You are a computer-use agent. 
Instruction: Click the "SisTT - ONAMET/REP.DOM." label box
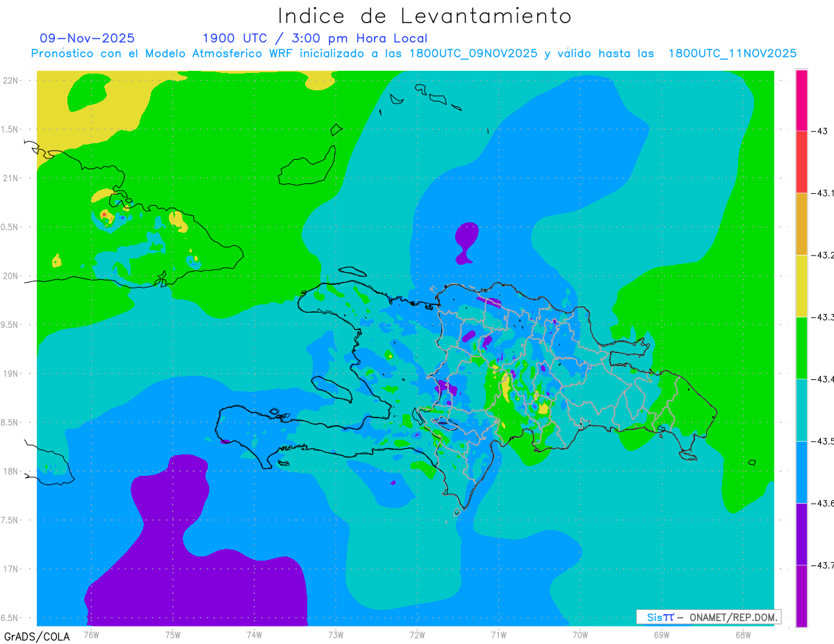(708, 617)
